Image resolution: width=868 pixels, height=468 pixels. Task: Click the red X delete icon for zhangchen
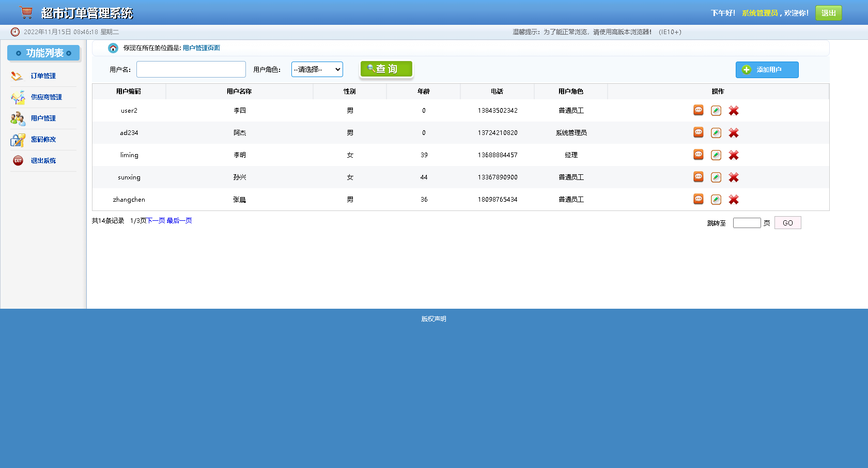[733, 199]
